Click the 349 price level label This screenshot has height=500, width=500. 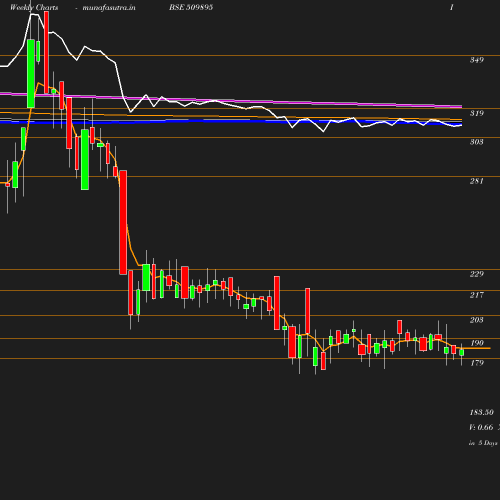click(x=477, y=60)
